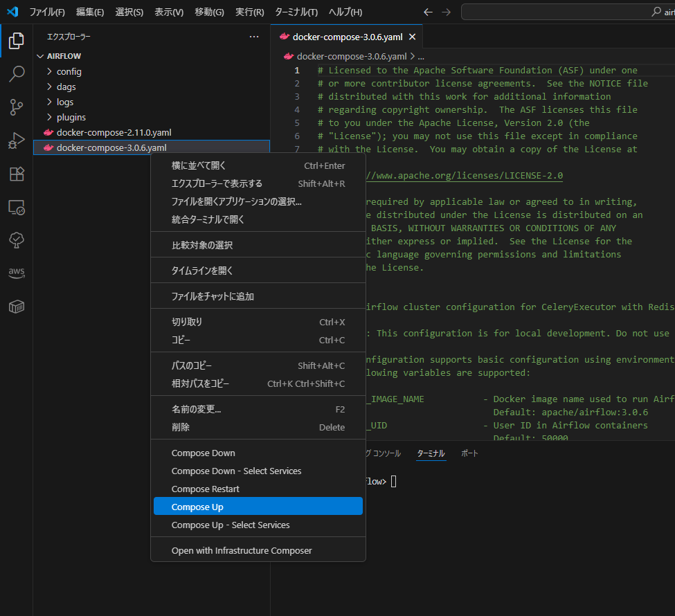Open the AWS toolkit icon
Image resolution: width=675 pixels, height=616 pixels.
[x=17, y=273]
